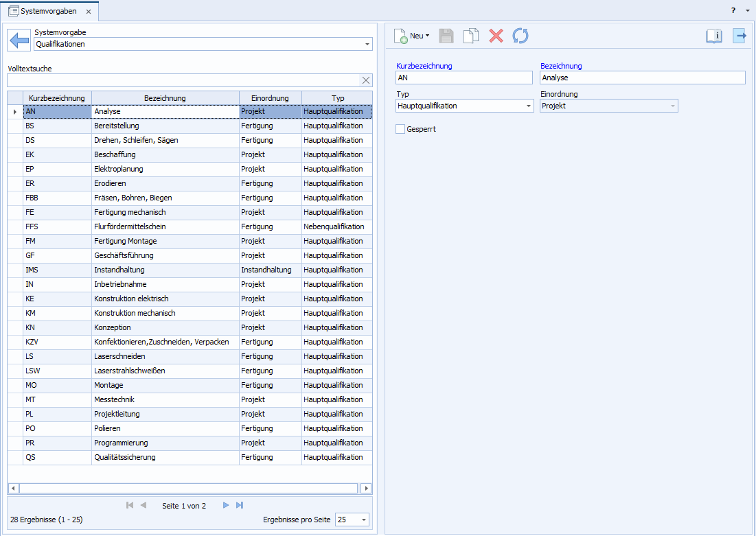756x536 pixels.
Task: Open the help question mark menu
Action: [733, 11]
